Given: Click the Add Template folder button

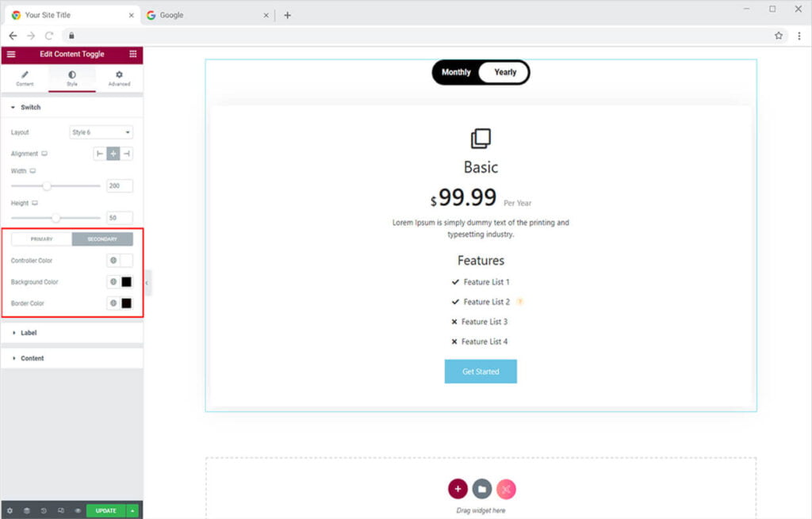Looking at the screenshot, I should 481,489.
